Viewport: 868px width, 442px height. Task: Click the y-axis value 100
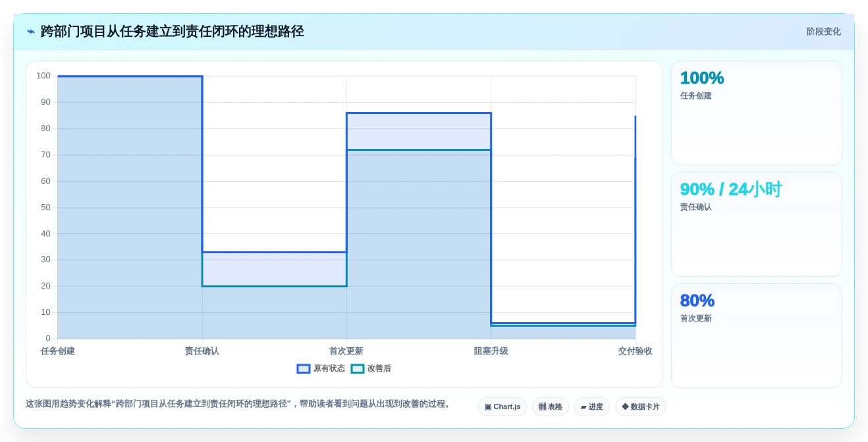click(43, 76)
